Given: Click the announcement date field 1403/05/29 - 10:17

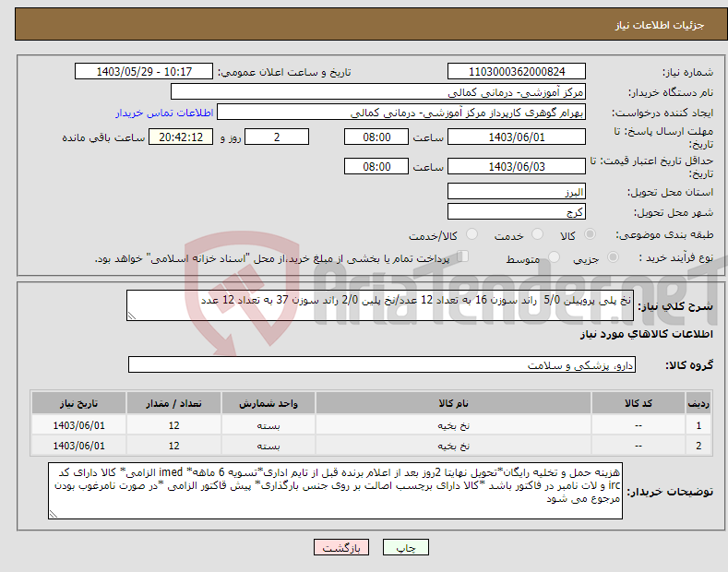Looking at the screenshot, I should click(144, 72).
